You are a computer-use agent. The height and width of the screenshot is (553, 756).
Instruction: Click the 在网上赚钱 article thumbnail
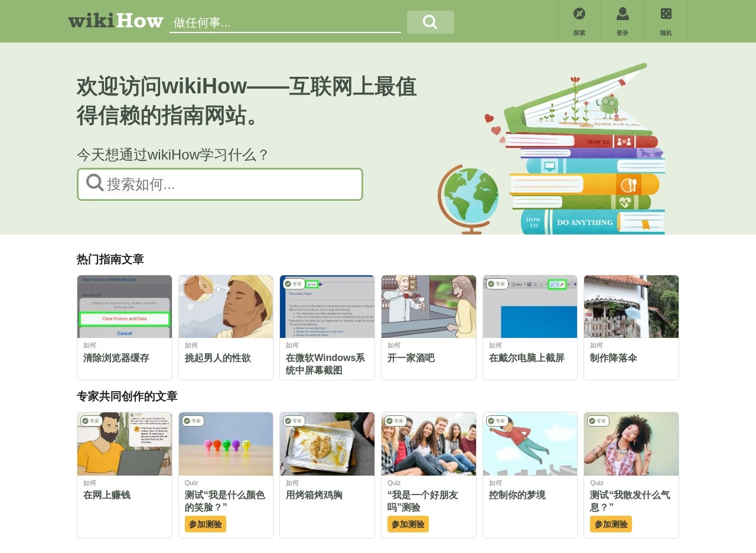(x=124, y=444)
